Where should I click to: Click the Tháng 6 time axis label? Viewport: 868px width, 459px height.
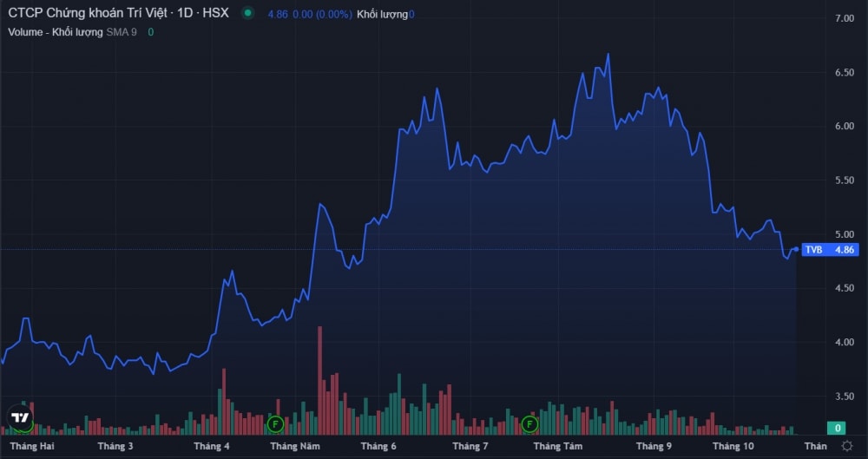[378, 446]
